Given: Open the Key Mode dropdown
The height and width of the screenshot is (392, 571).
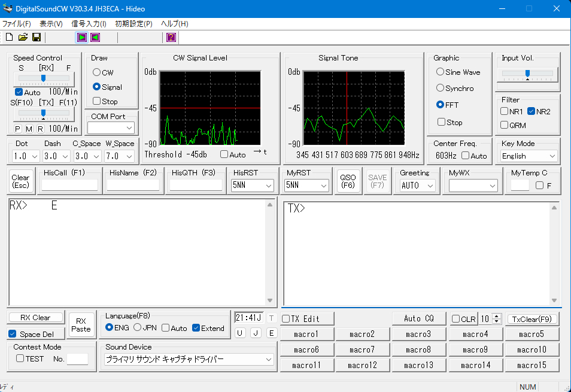Looking at the screenshot, I should point(529,156).
